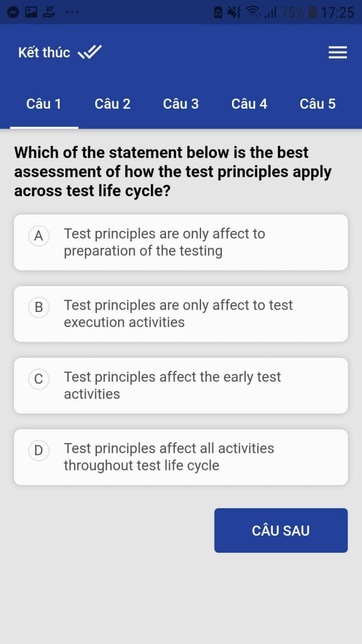Image resolution: width=362 pixels, height=644 pixels.
Task: Tap the image notification icon in status bar
Action: 31,13
